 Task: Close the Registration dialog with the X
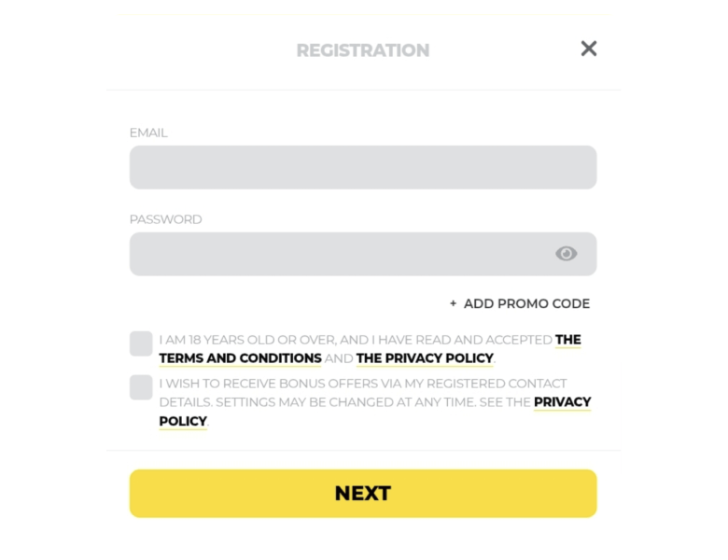click(588, 49)
